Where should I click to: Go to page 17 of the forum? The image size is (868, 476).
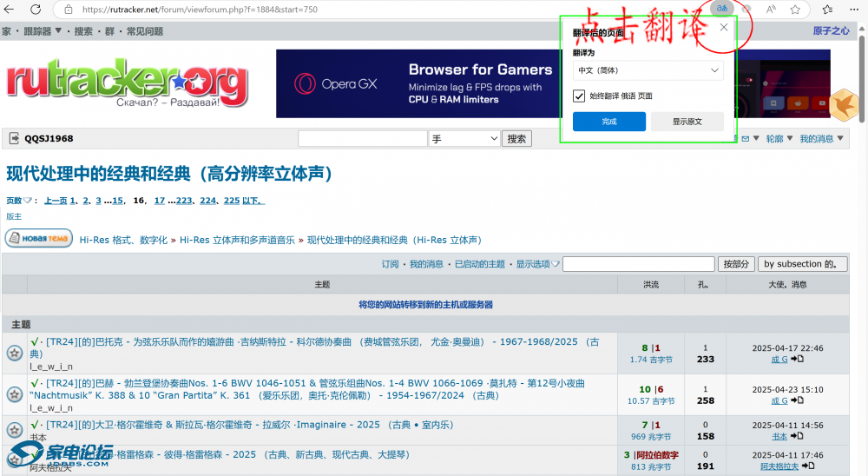[159, 201]
